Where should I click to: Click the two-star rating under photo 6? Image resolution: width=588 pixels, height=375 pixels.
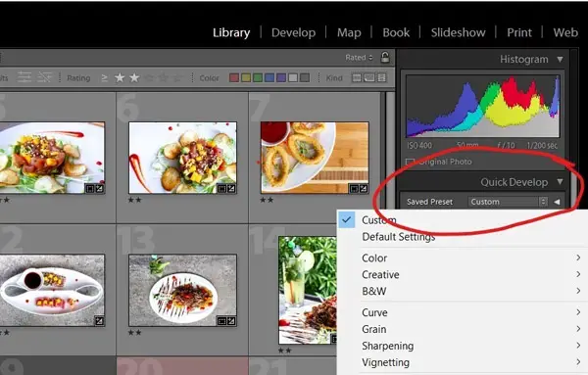(134, 200)
